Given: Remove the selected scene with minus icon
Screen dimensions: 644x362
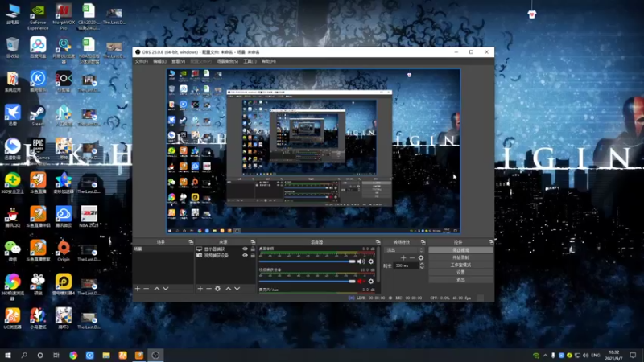Looking at the screenshot, I should coord(147,289).
